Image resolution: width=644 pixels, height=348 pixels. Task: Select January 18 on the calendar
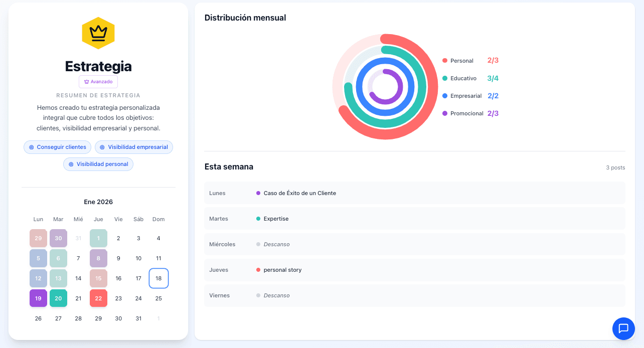pyautogui.click(x=158, y=278)
